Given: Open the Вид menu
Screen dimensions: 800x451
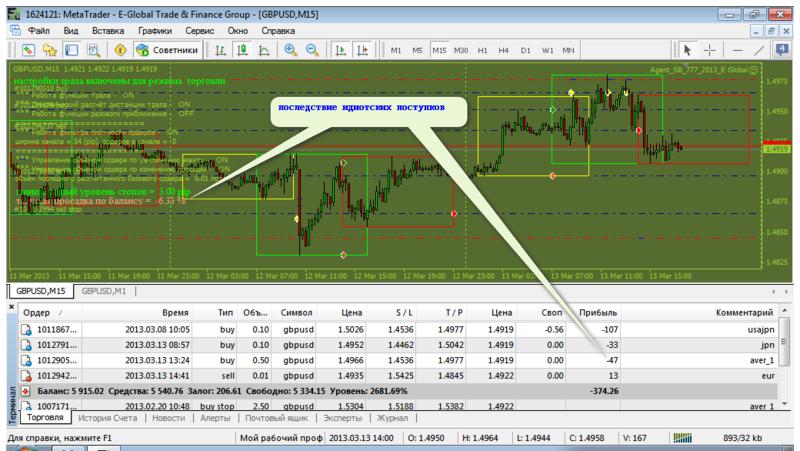Looking at the screenshot, I should (71, 31).
